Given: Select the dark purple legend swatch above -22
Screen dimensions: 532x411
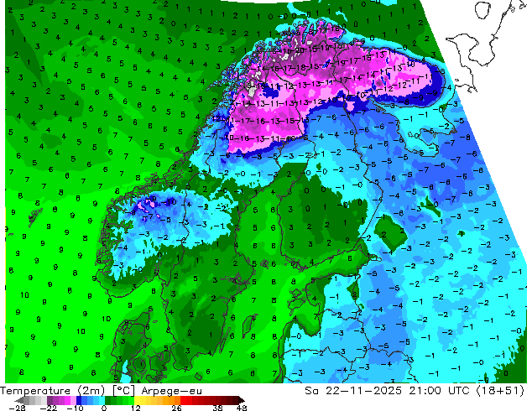Looking at the screenshot, I should pyautogui.click(x=50, y=400).
